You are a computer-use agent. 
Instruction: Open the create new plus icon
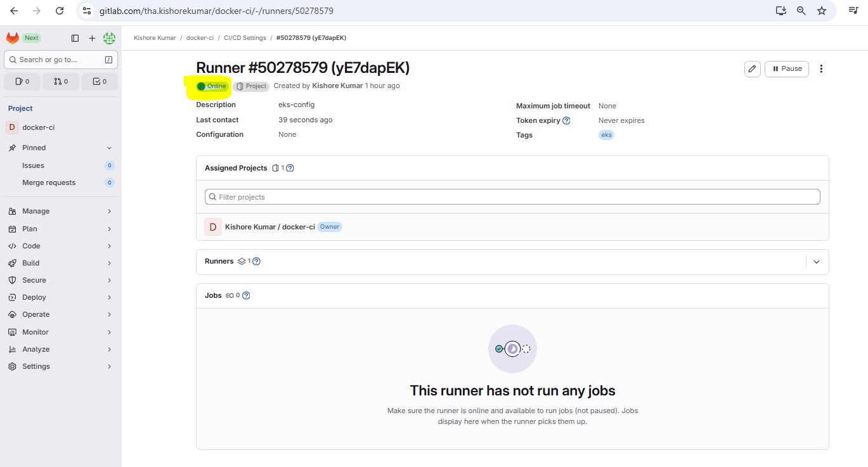coord(92,38)
